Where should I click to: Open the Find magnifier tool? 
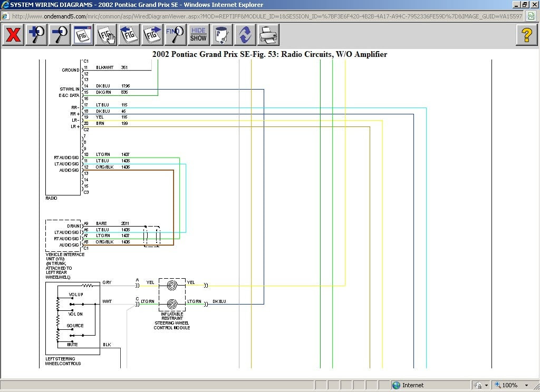coord(175,35)
